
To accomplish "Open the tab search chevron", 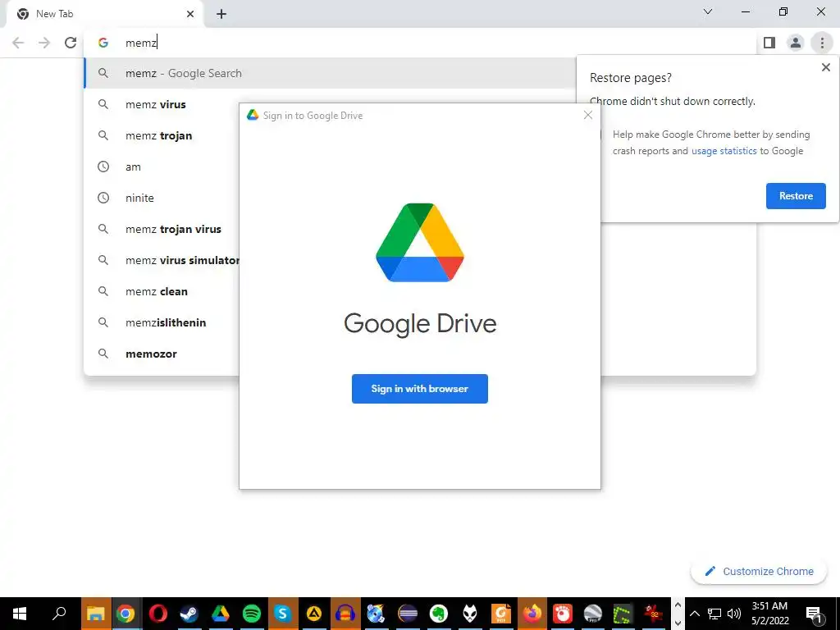I will click(708, 11).
